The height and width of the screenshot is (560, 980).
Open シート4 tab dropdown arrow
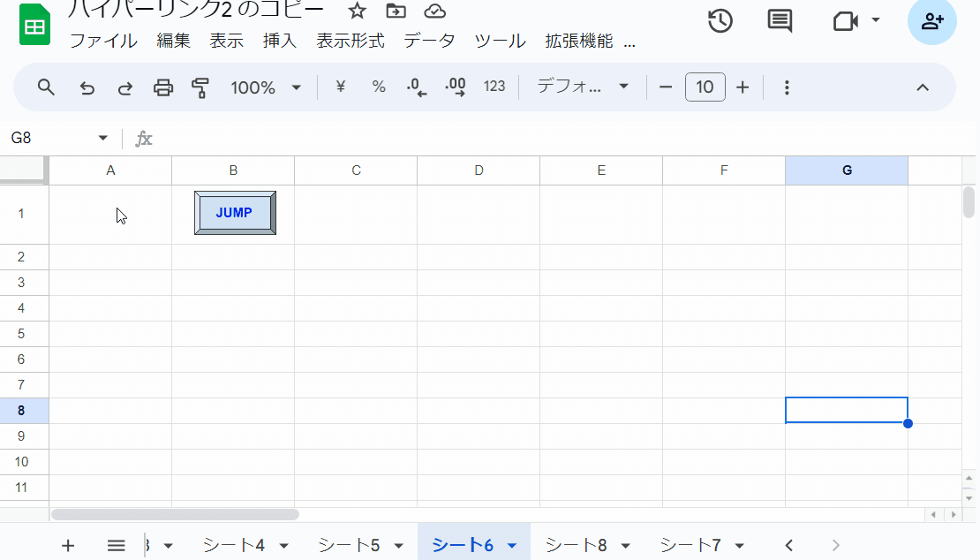click(283, 546)
